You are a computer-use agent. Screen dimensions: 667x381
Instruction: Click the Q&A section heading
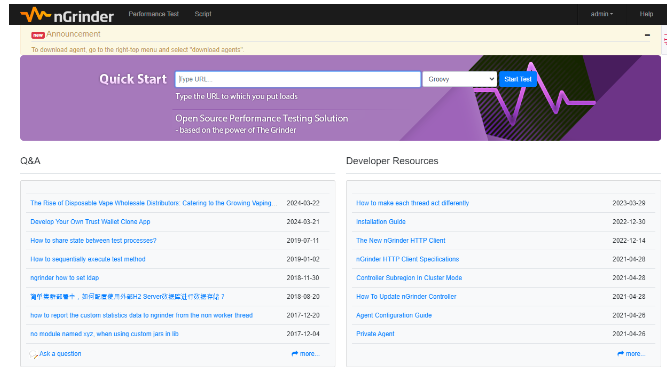click(x=30, y=161)
